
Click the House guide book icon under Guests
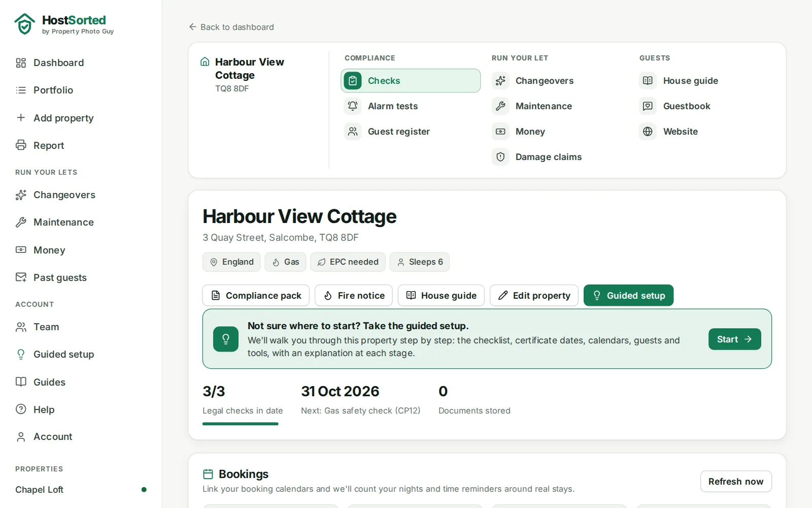pos(648,80)
